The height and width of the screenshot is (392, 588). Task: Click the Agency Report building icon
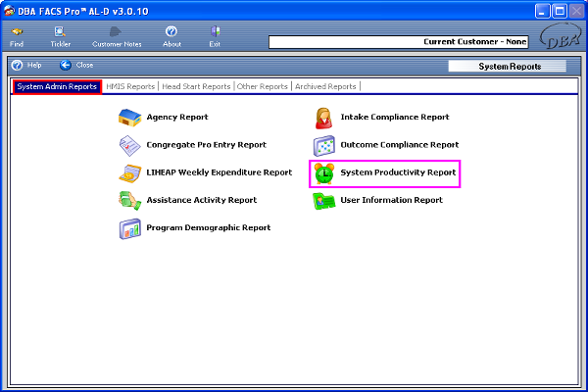click(x=130, y=118)
